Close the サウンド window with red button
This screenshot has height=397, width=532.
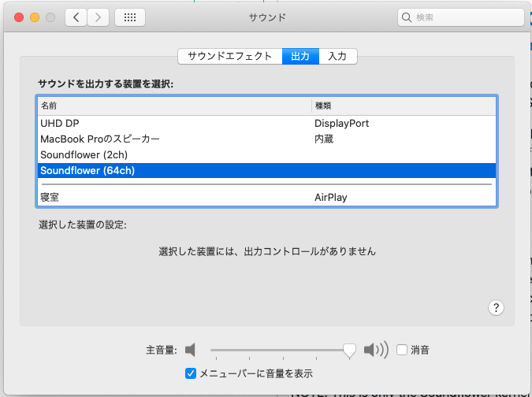(x=19, y=17)
